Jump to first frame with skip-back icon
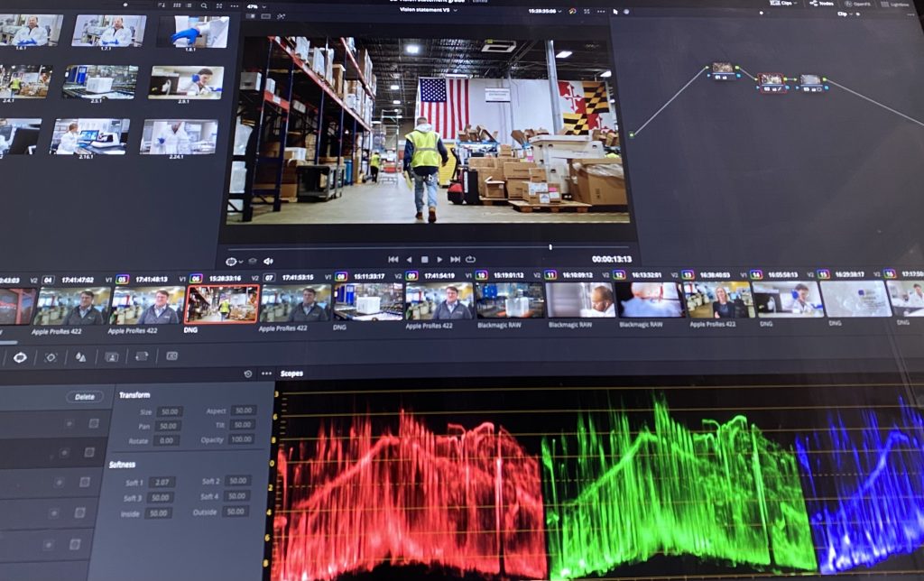Image resolution: width=924 pixels, height=581 pixels. tap(393, 260)
